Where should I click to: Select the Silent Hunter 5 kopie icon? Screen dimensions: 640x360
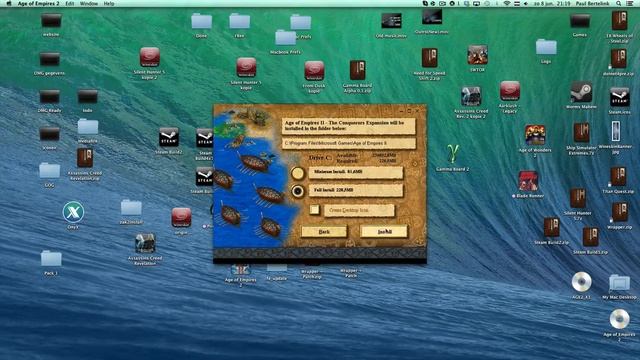coord(246,67)
